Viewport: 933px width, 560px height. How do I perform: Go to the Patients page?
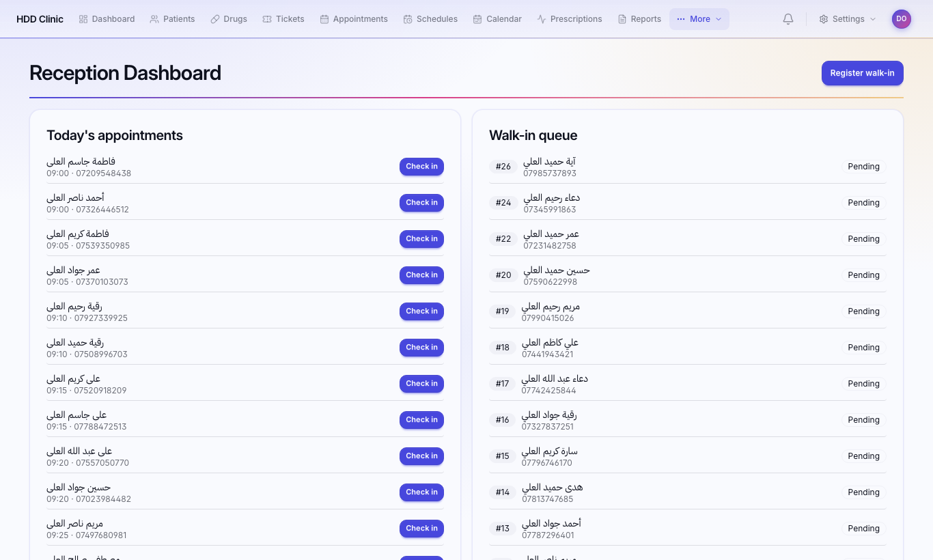[x=172, y=19]
